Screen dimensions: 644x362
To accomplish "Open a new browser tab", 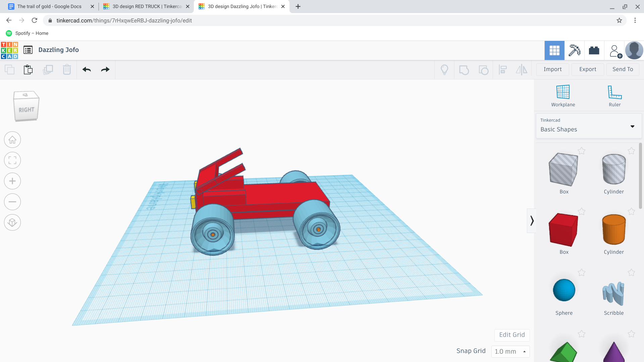I will point(298,6).
